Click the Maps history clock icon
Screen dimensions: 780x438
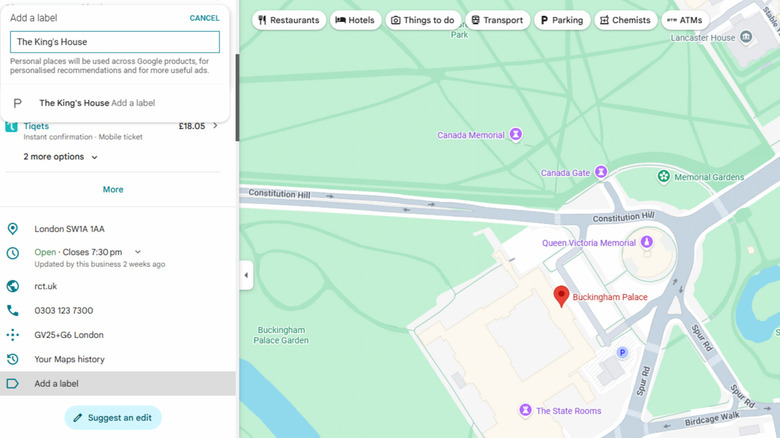(x=12, y=359)
